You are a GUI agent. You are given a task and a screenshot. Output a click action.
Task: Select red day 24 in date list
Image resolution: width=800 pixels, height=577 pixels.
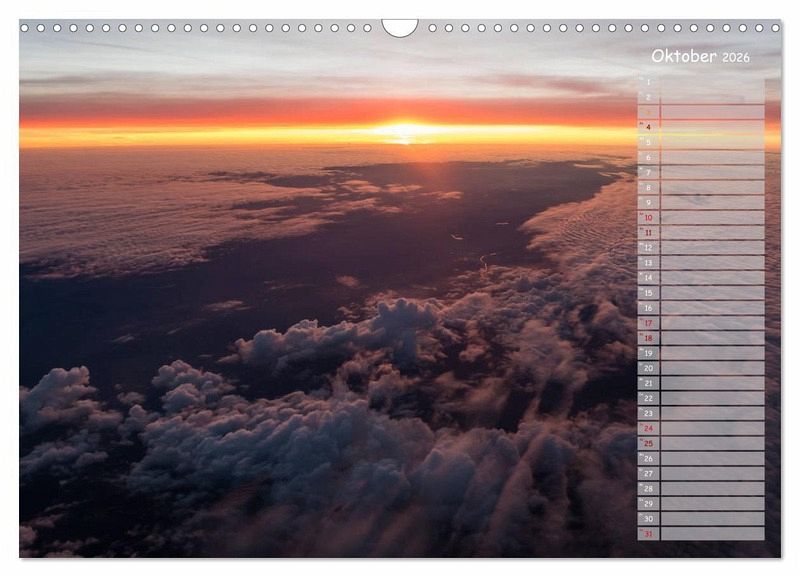(648, 428)
